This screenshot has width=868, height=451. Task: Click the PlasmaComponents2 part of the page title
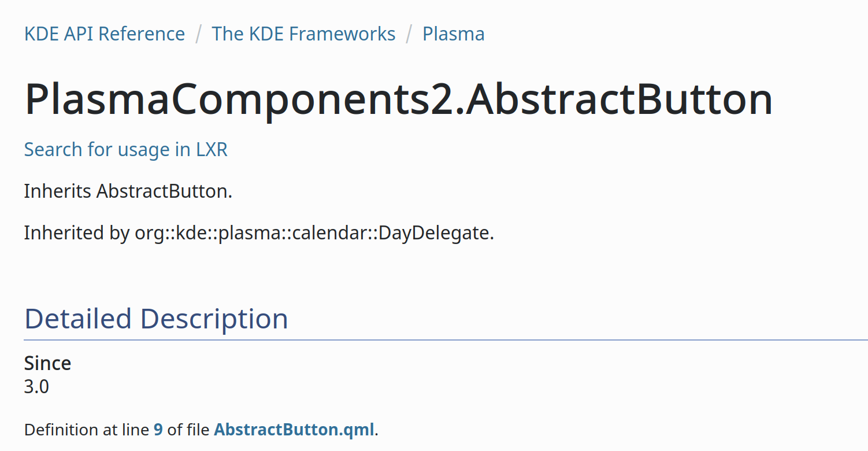click(242, 99)
